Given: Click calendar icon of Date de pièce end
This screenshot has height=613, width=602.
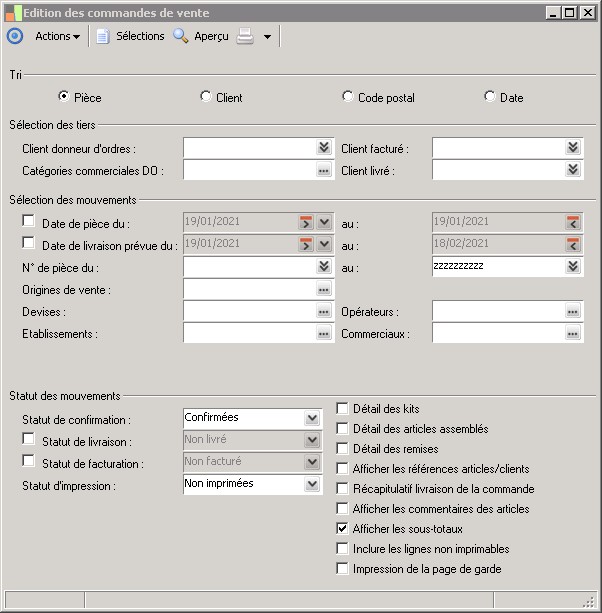Looking at the screenshot, I should (573, 222).
